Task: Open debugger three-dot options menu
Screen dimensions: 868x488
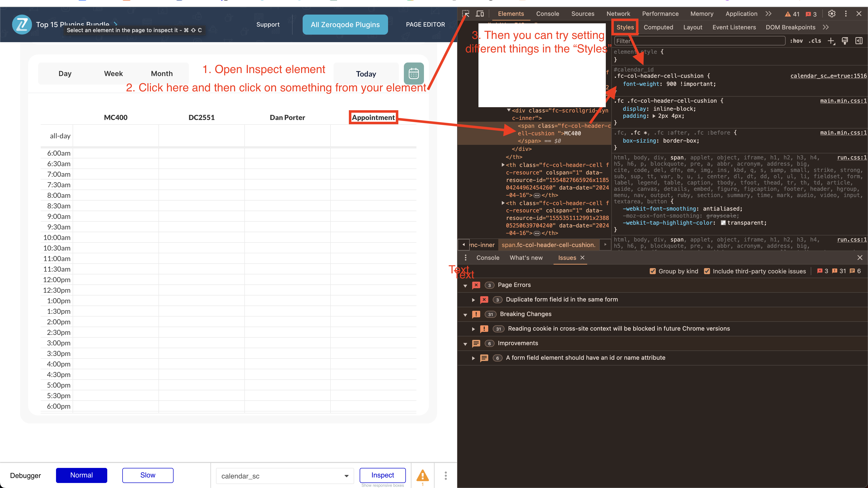Action: [446, 475]
